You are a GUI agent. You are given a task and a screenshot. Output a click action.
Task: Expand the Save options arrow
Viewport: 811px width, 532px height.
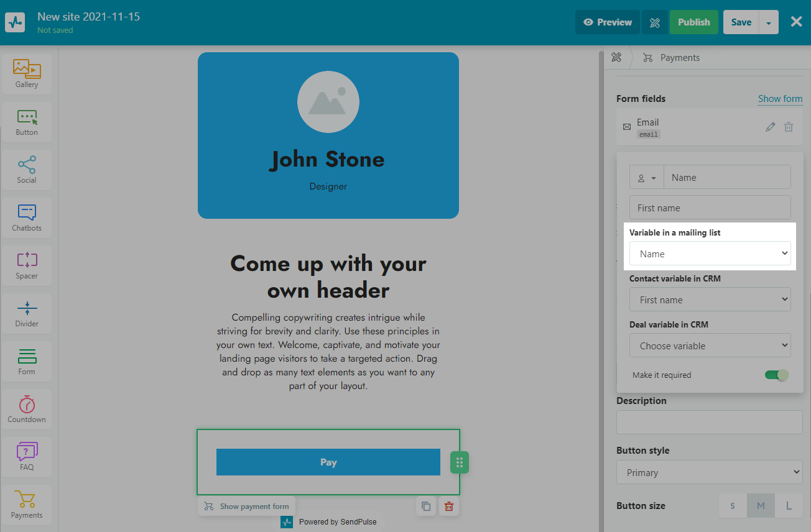click(769, 22)
